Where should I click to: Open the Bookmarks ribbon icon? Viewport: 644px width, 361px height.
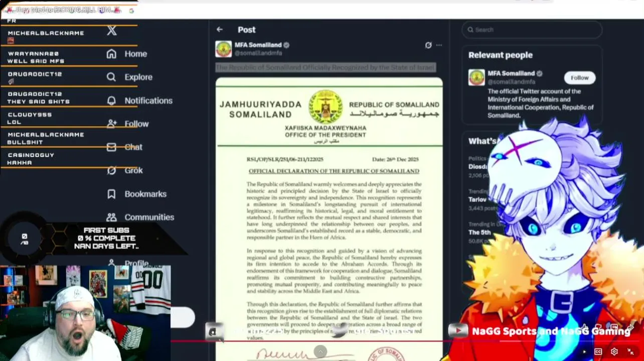(x=111, y=194)
